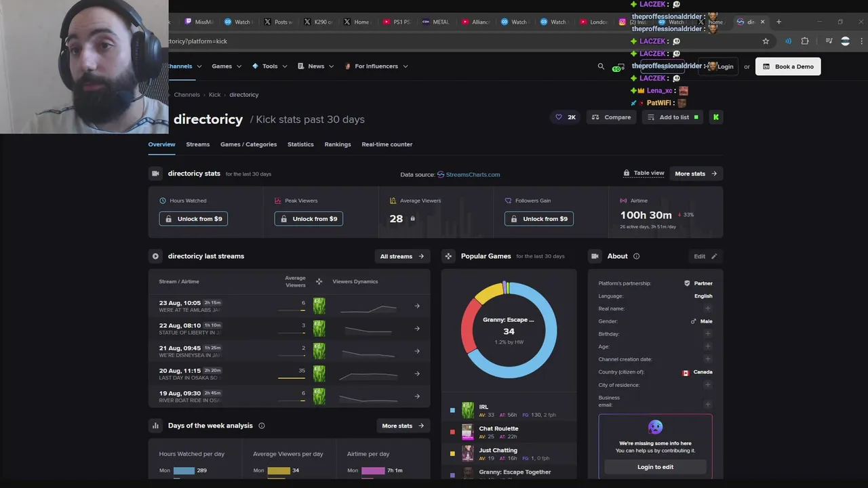The image size is (868, 488).
Task: Click the All streams button
Action: [402, 256]
